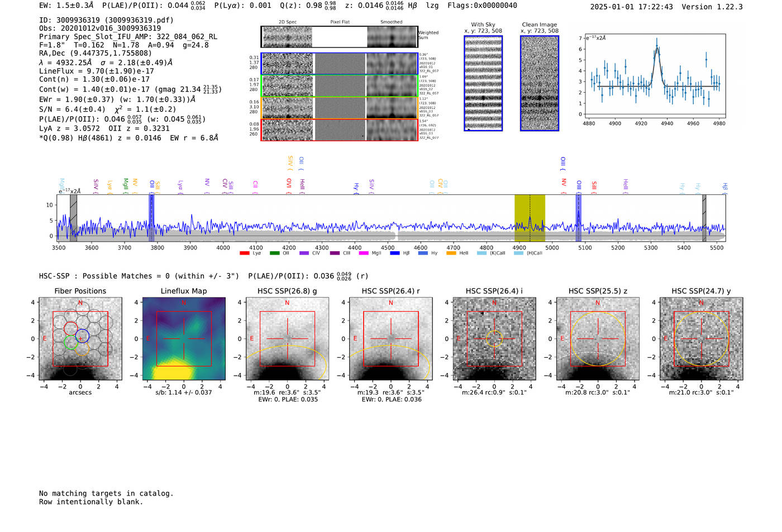782x532 pixels.
Task: Click the gray hatched band near 5460Å
Action: [704, 218]
